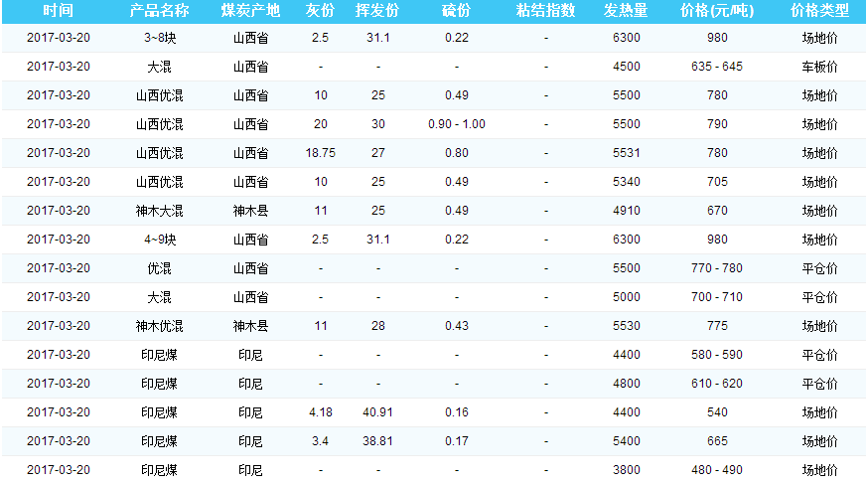Click the 神木大混 product name

point(159,211)
